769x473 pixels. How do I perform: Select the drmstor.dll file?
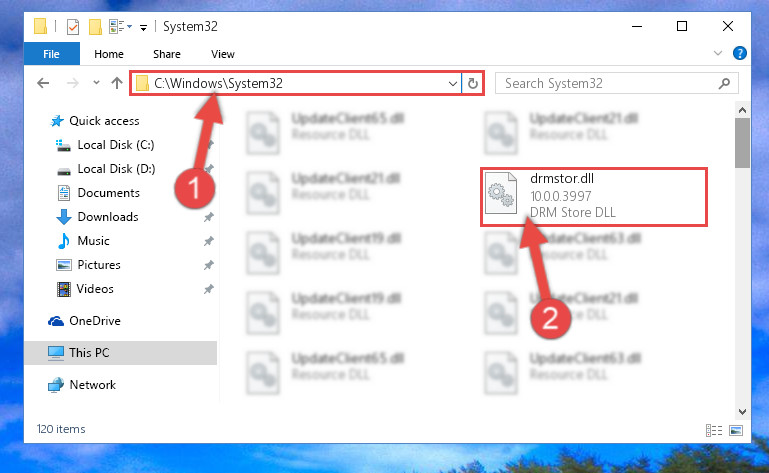pyautogui.click(x=593, y=196)
